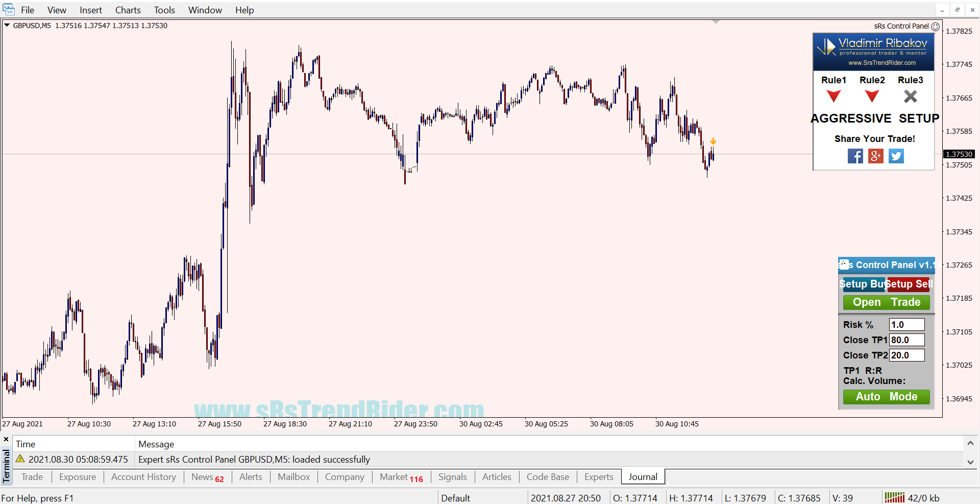Click the Close TP1 input field
980x504 pixels.
[x=906, y=340]
